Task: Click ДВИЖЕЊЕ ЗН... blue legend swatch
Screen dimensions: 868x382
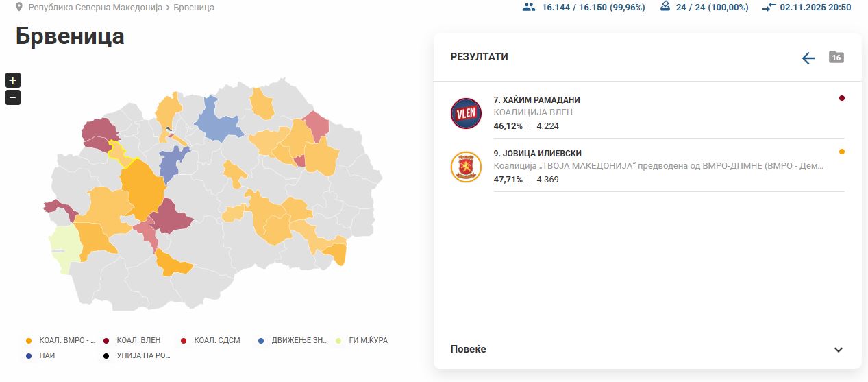Action: [x=261, y=340]
